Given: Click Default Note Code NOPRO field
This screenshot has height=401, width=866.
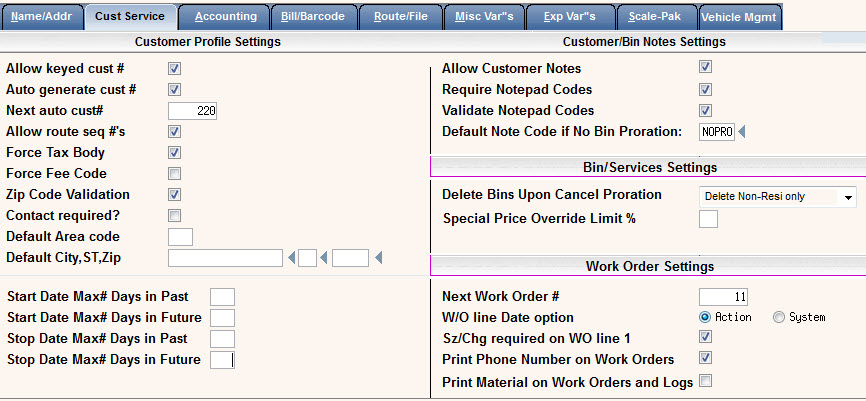Looking at the screenshot, I should 717,132.
